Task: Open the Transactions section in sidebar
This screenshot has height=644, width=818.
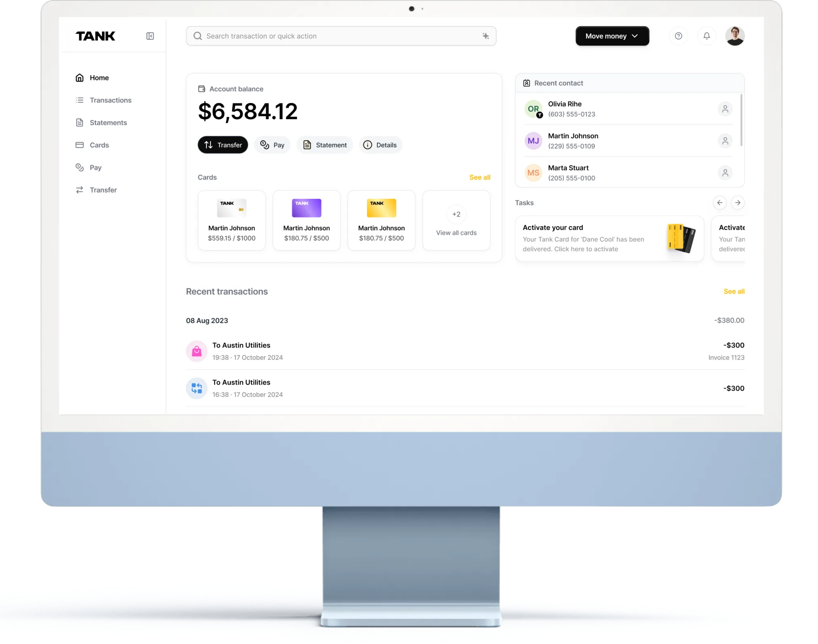Action: 110,100
